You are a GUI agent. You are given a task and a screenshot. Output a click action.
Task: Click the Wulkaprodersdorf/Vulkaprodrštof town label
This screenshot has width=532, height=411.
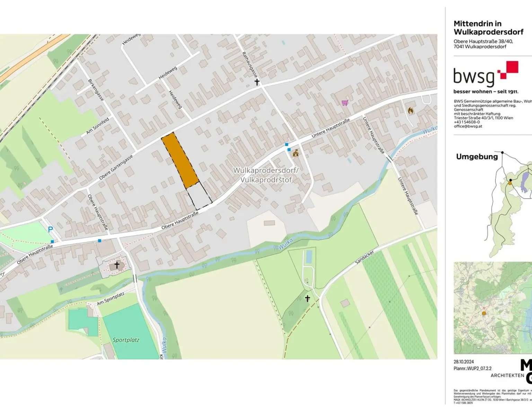pos(266,175)
